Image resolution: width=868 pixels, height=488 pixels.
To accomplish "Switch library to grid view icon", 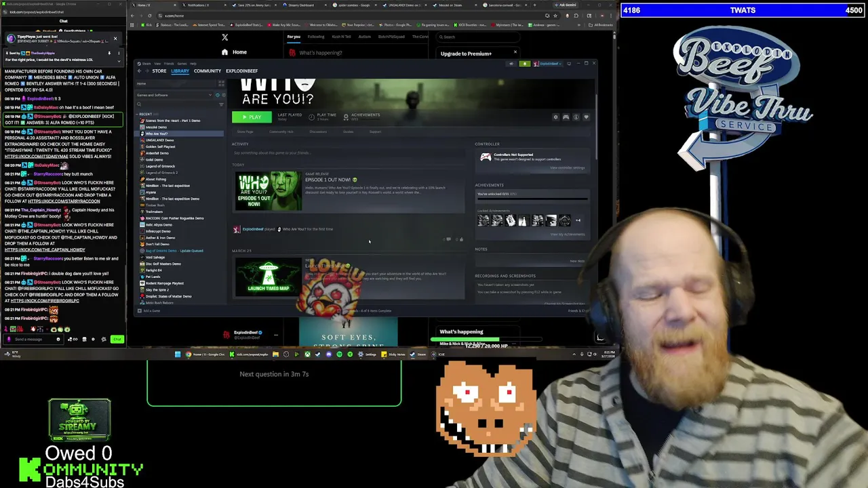I will pyautogui.click(x=221, y=83).
